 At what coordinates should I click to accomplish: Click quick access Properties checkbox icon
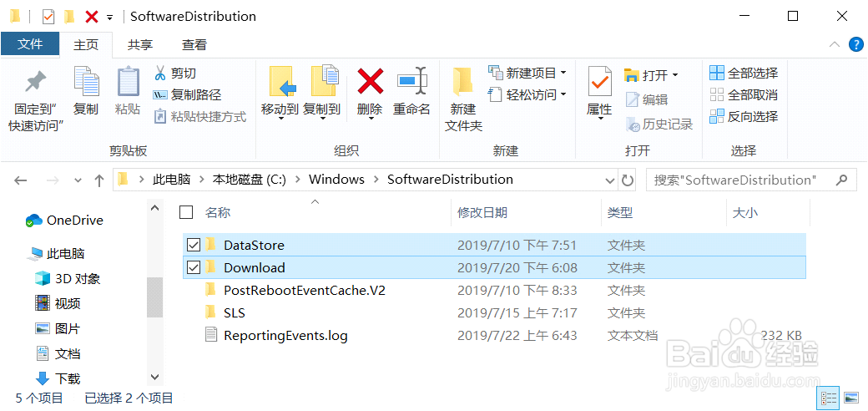48,17
